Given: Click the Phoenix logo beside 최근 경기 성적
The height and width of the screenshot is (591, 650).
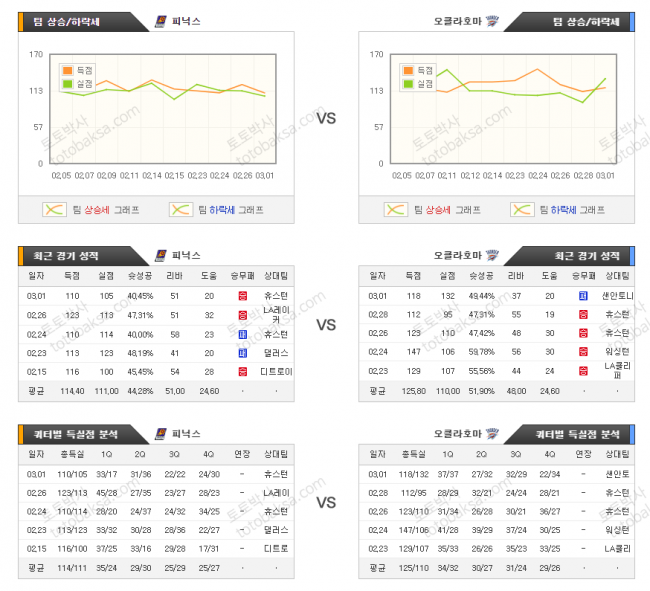Looking at the screenshot, I should [x=162, y=255].
